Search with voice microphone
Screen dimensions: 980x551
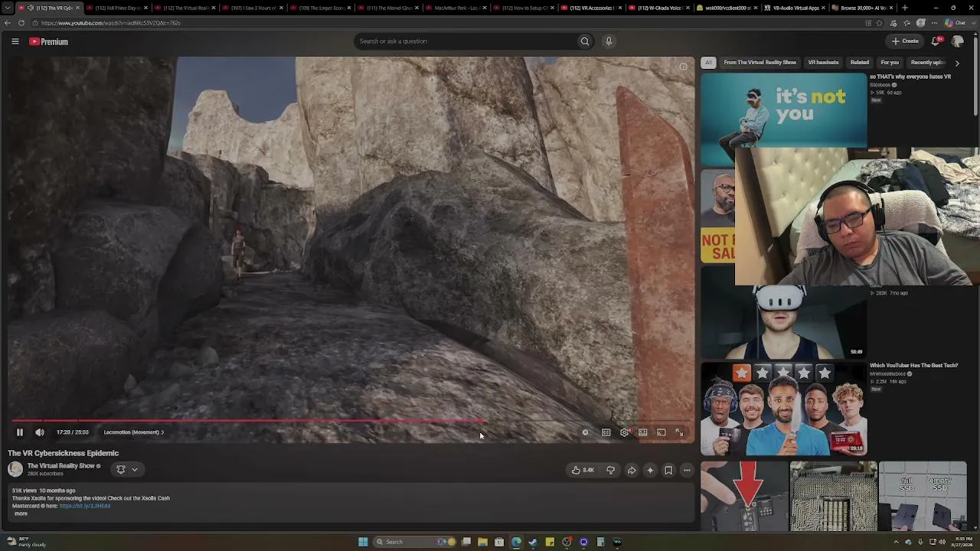tap(609, 41)
